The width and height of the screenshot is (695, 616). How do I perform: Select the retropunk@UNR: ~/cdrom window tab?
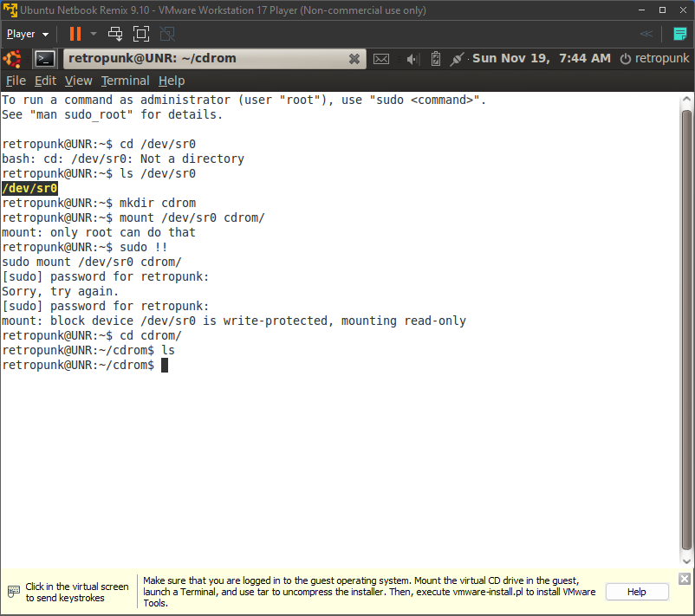(x=215, y=59)
